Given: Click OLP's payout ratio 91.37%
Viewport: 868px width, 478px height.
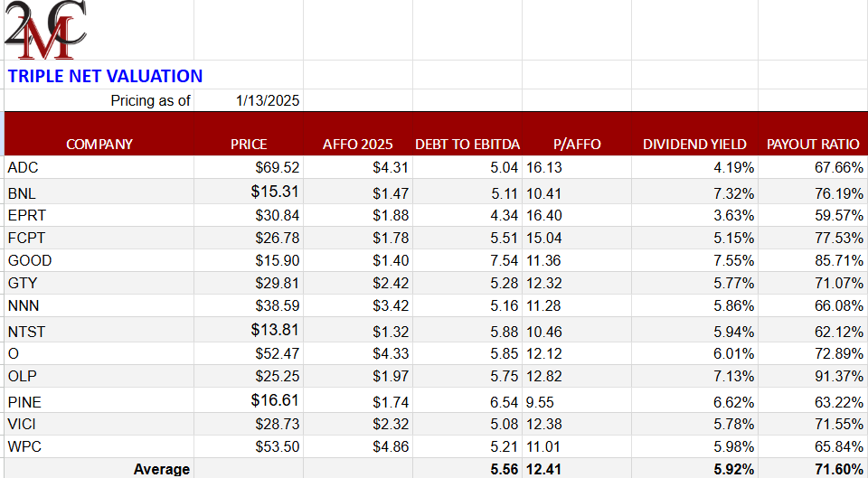Looking at the screenshot, I should (x=838, y=376).
